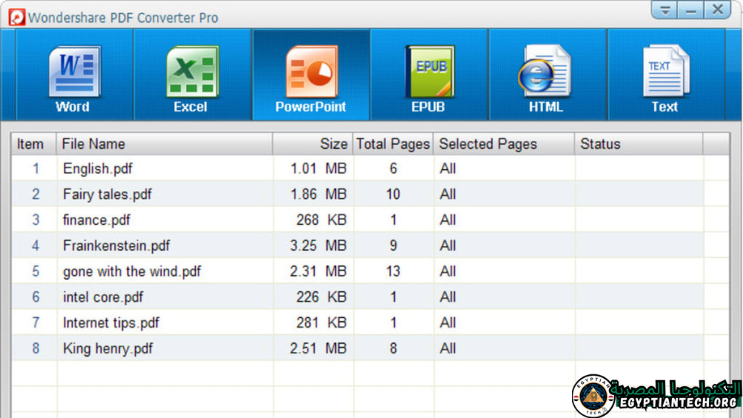Click the Wondershare app logo in title bar

(16, 17)
